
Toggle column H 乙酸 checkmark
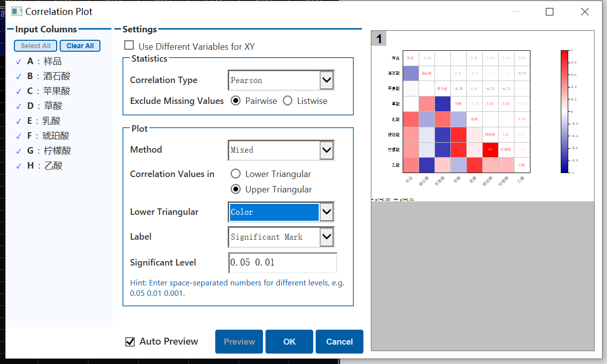(x=18, y=166)
